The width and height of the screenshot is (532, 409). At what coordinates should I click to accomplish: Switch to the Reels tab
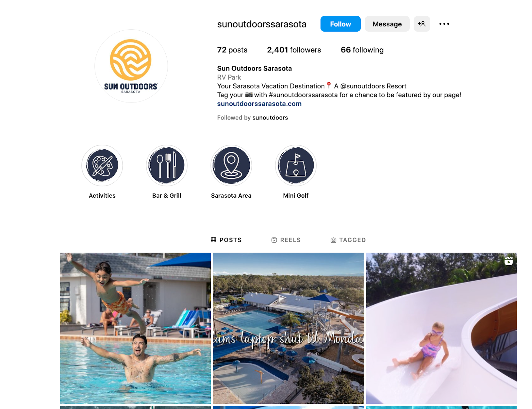click(286, 240)
